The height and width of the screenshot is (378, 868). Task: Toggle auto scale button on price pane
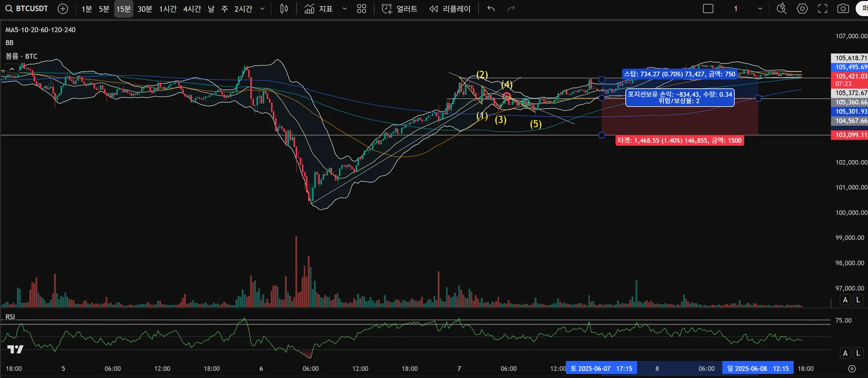pyautogui.click(x=845, y=300)
